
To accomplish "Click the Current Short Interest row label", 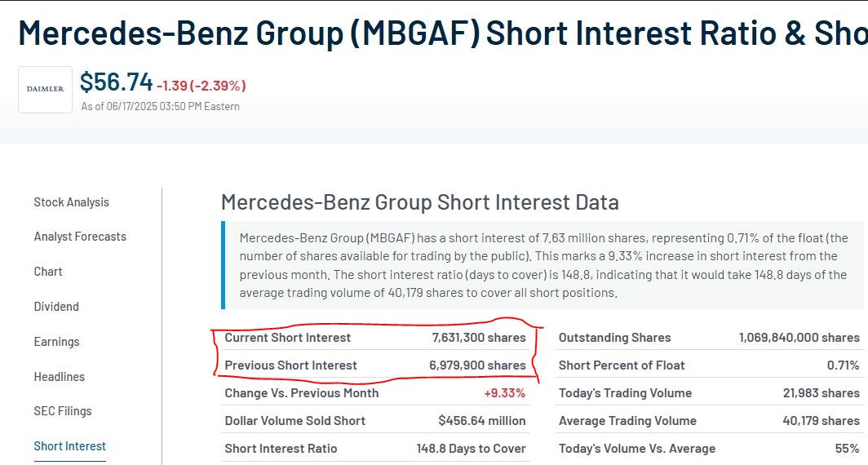I will (287, 338).
